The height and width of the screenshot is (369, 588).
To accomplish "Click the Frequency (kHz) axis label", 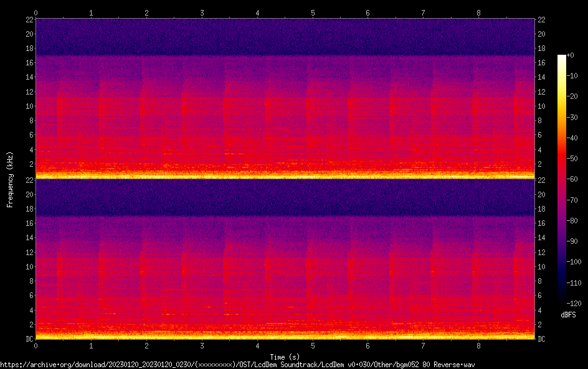I will pos(10,179).
